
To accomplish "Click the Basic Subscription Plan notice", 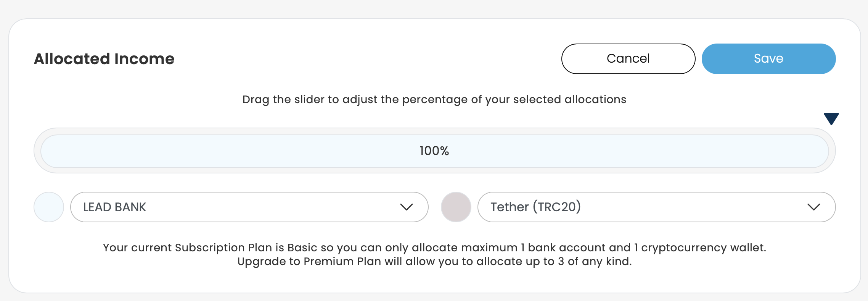I will pos(434,248).
